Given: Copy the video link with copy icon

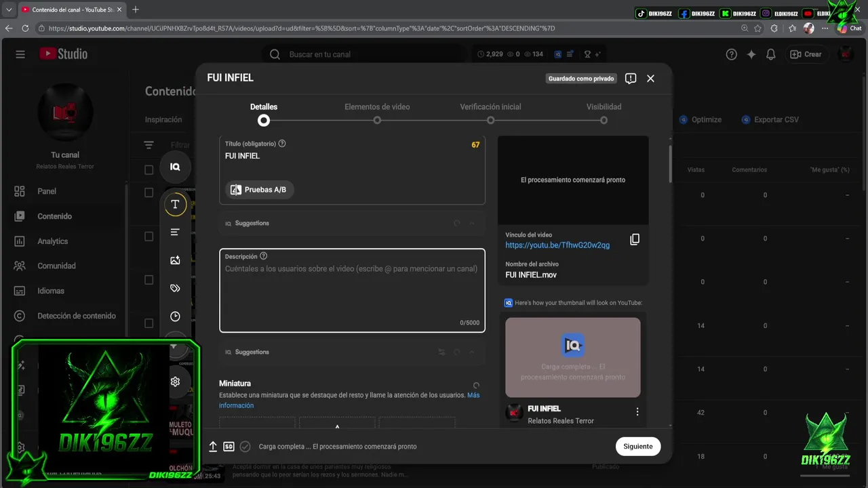Looking at the screenshot, I should [x=635, y=239].
